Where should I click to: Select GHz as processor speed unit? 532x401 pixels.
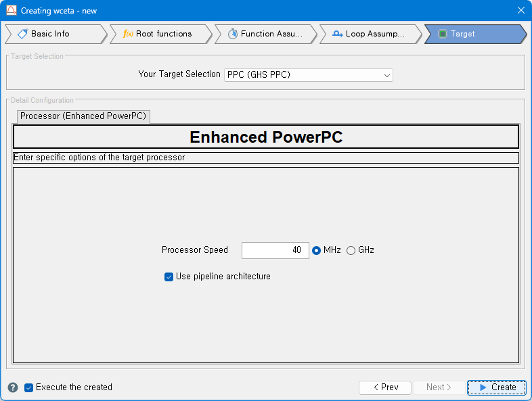point(351,250)
